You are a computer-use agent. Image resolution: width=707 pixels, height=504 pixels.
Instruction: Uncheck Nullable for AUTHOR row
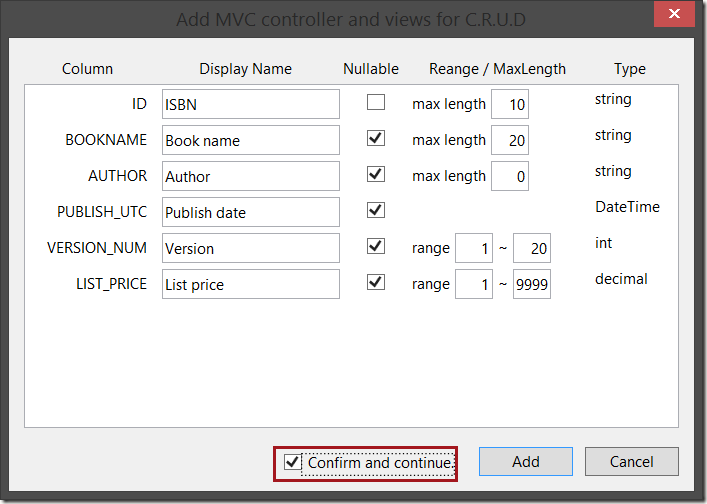click(x=376, y=174)
